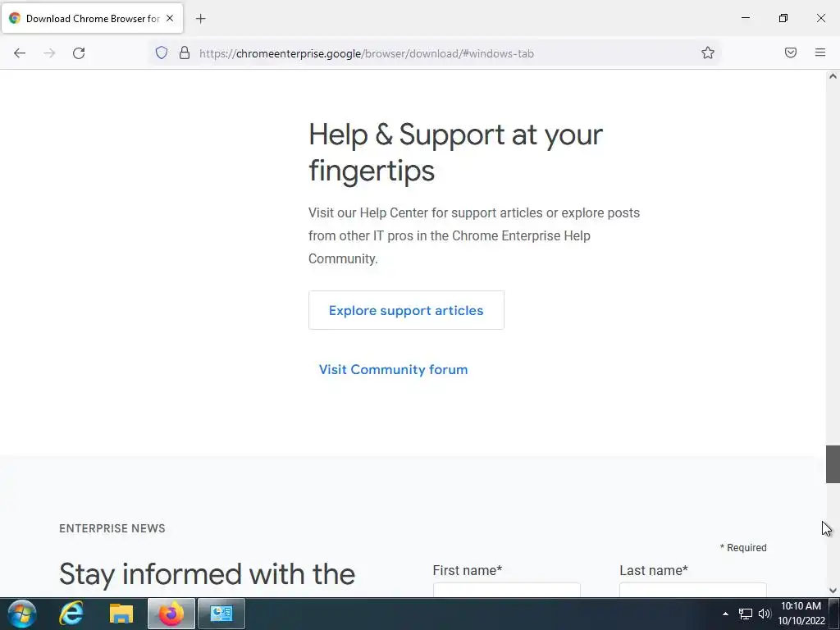Click the Stay informed heading
Viewport: 840px width, 630px height.
click(207, 574)
